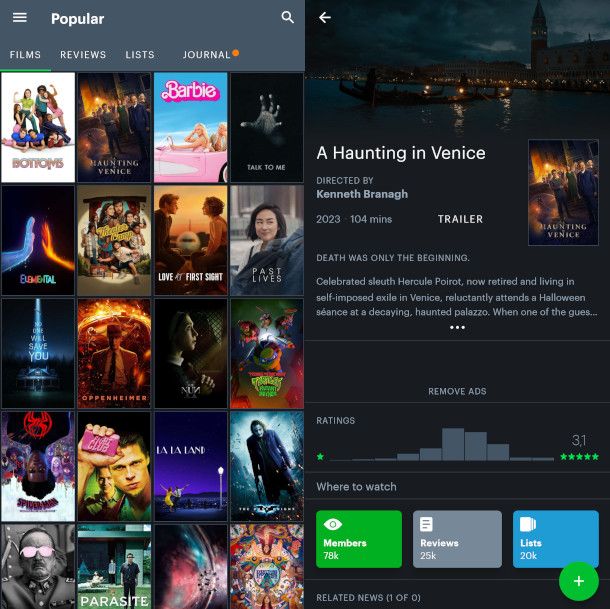Tap the single green star in ratings
Viewport: 610px width, 609px height.
point(320,456)
